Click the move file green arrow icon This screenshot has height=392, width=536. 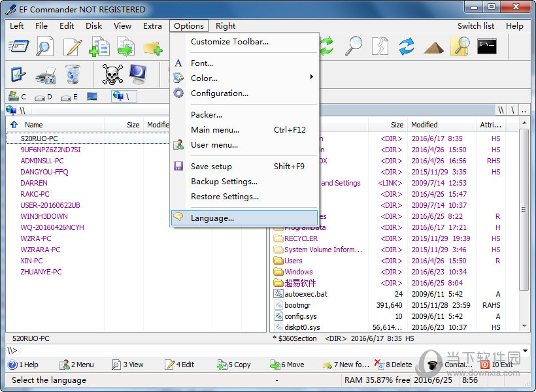(x=126, y=46)
